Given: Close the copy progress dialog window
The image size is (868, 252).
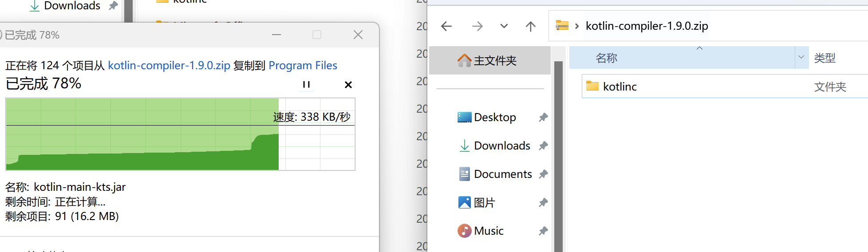Looking at the screenshot, I should coord(358,35).
